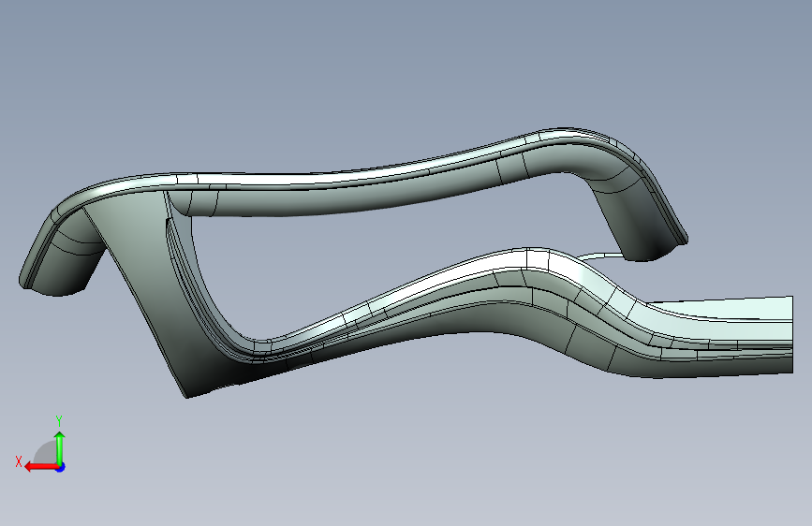The height and width of the screenshot is (526, 812).
Task: Click the blue Z axis origin dot
Action: [61, 467]
